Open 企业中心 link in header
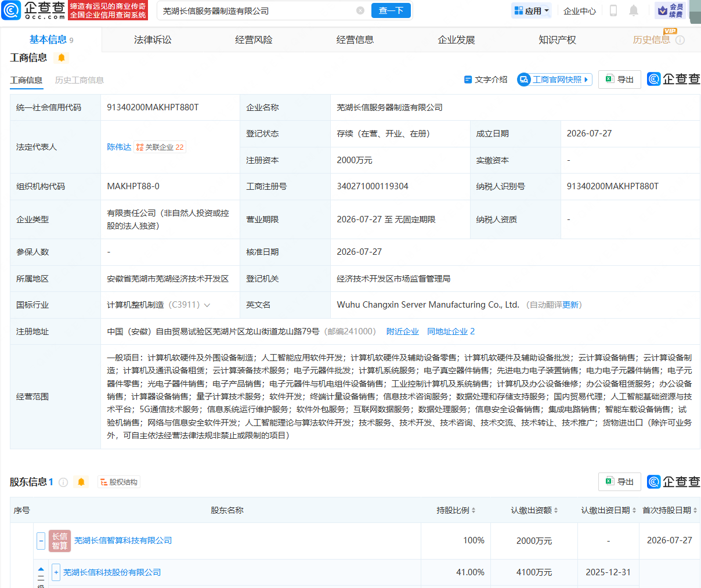The image size is (701, 588). 580,10
